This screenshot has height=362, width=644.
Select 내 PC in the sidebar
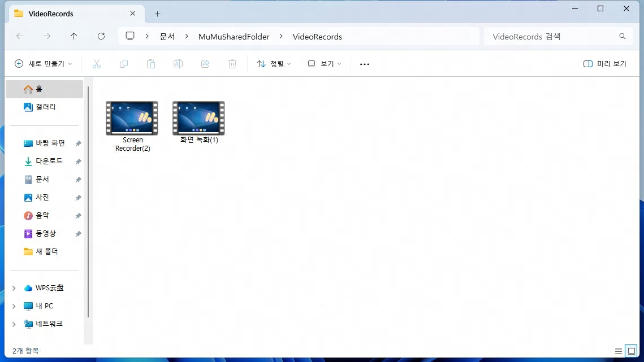pos(44,306)
